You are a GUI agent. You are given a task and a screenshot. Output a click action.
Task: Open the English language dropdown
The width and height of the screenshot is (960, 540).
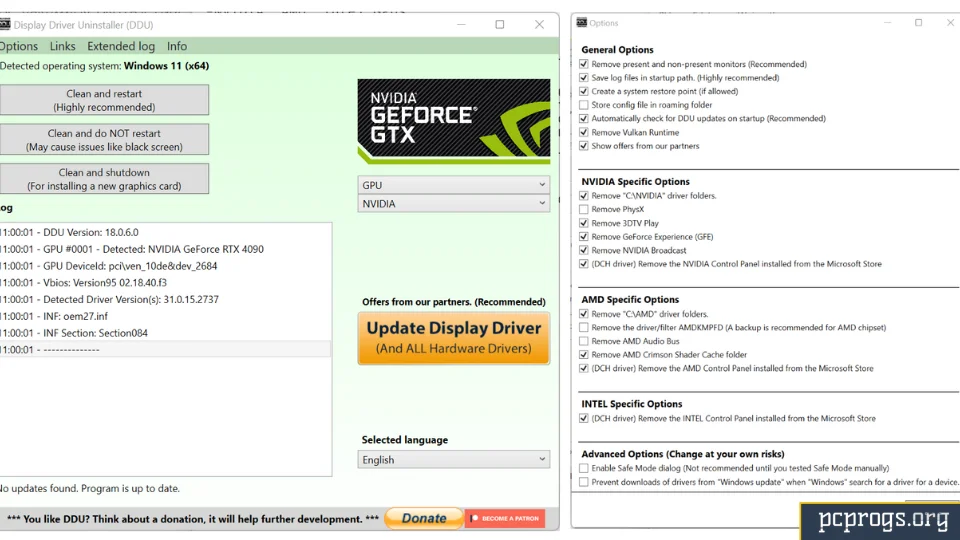(454, 459)
